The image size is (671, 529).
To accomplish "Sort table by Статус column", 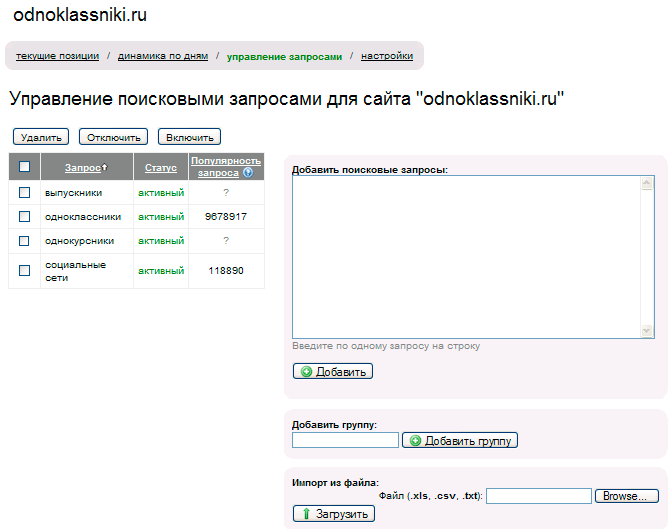I will click(161, 168).
